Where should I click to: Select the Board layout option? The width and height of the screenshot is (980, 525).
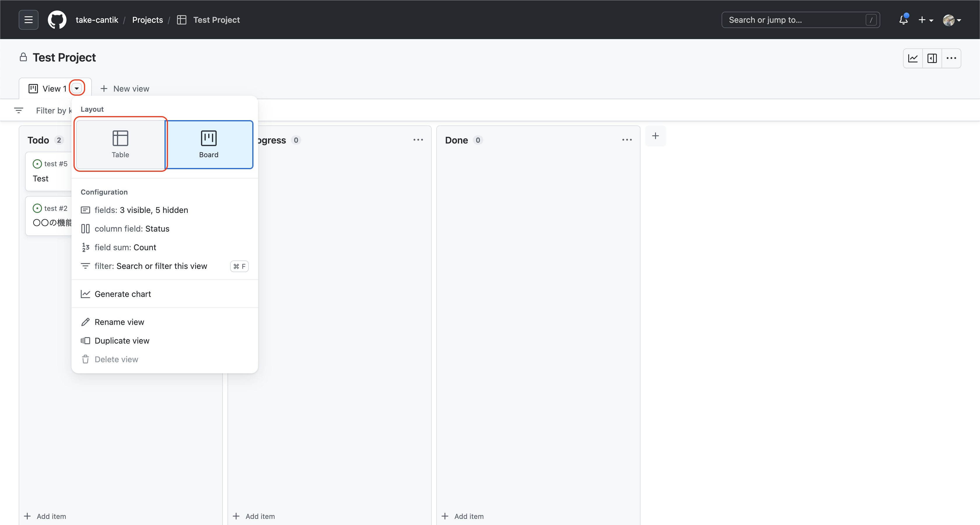(209, 144)
